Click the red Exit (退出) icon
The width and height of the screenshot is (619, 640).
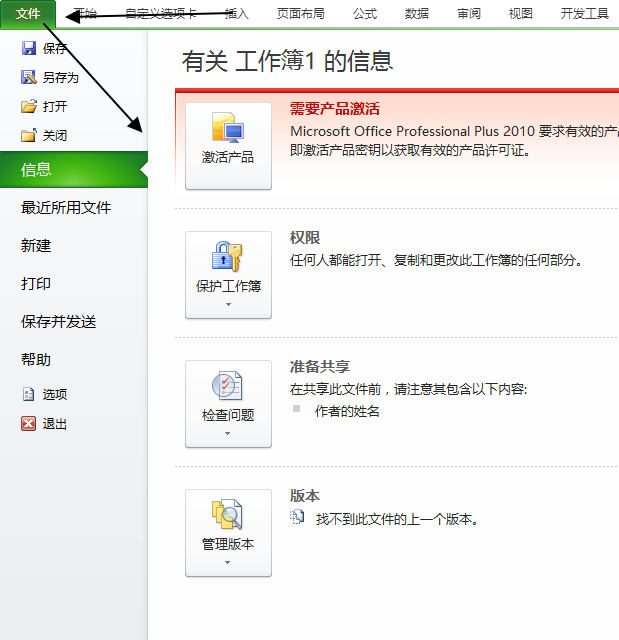click(x=29, y=424)
